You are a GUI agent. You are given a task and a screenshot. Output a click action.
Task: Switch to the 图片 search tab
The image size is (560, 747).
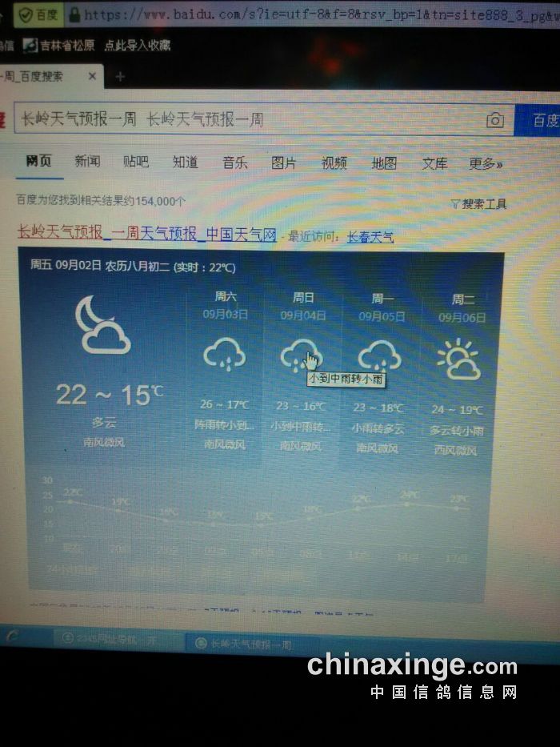[283, 163]
